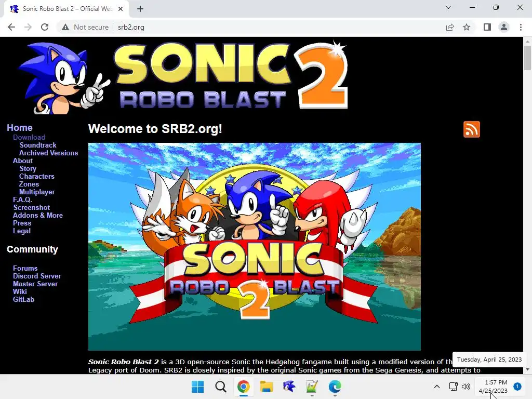Image resolution: width=532 pixels, height=399 pixels.
Task: Click the Community sidebar heading
Action: pyautogui.click(x=32, y=249)
